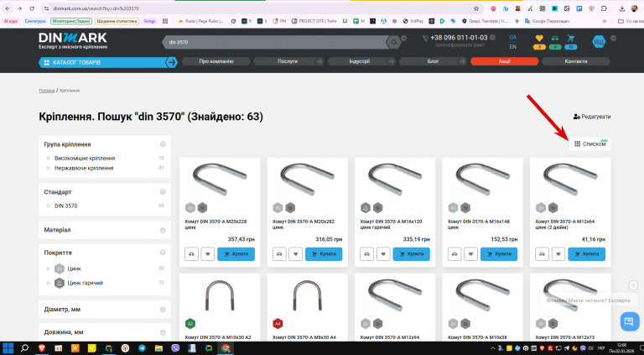Buy Хомут DIN 3570-A M16x120 цинк гарячий

(412, 254)
